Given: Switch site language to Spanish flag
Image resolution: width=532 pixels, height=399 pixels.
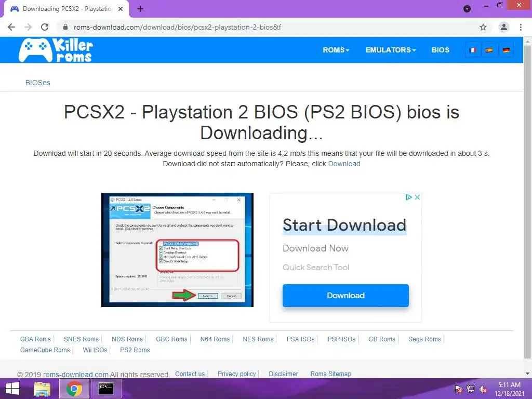Looking at the screenshot, I should [x=489, y=50].
